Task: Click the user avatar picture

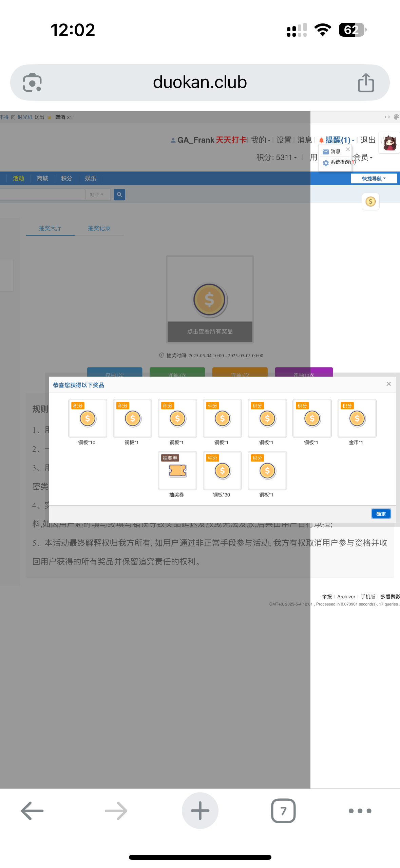Action: pos(389,143)
